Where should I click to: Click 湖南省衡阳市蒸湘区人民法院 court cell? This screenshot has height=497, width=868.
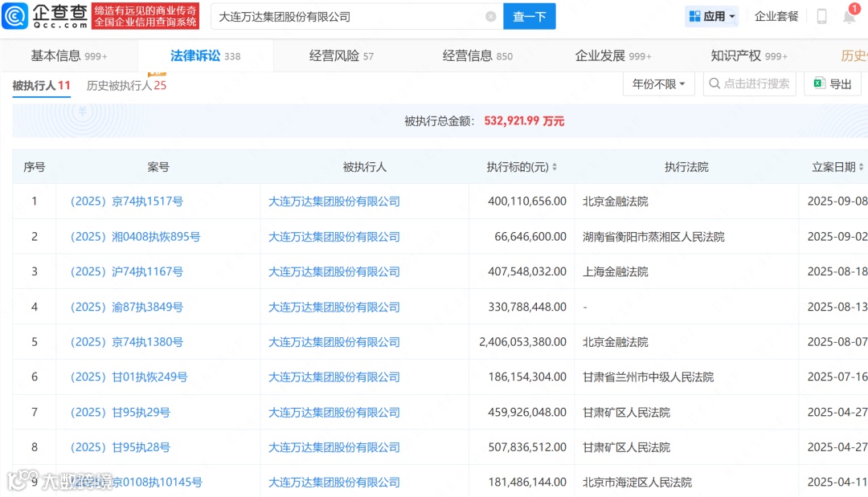653,237
